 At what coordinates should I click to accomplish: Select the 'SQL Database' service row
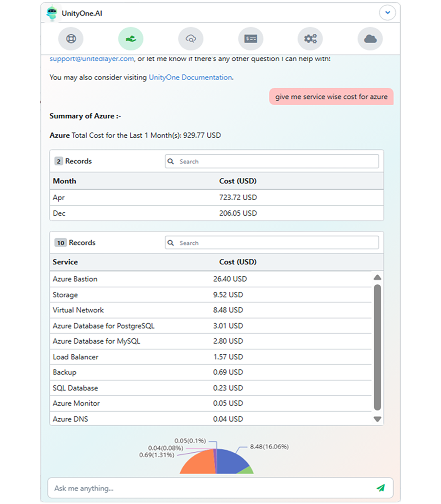coord(210,388)
